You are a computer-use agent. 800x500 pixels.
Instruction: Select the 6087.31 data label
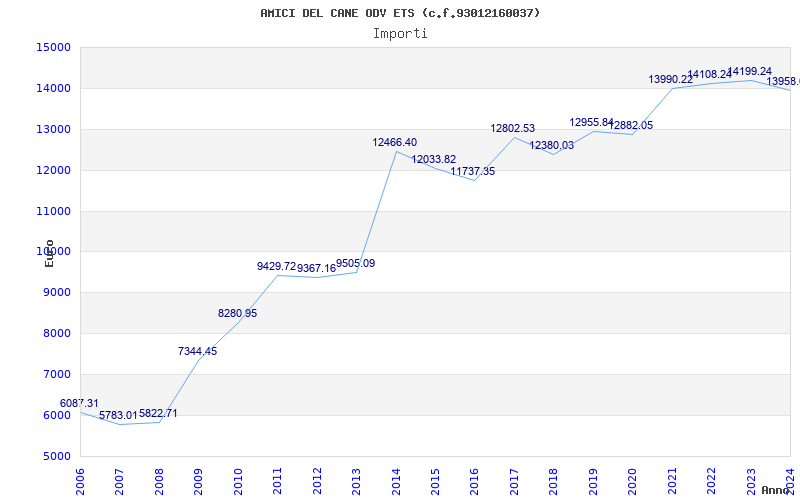click(79, 404)
